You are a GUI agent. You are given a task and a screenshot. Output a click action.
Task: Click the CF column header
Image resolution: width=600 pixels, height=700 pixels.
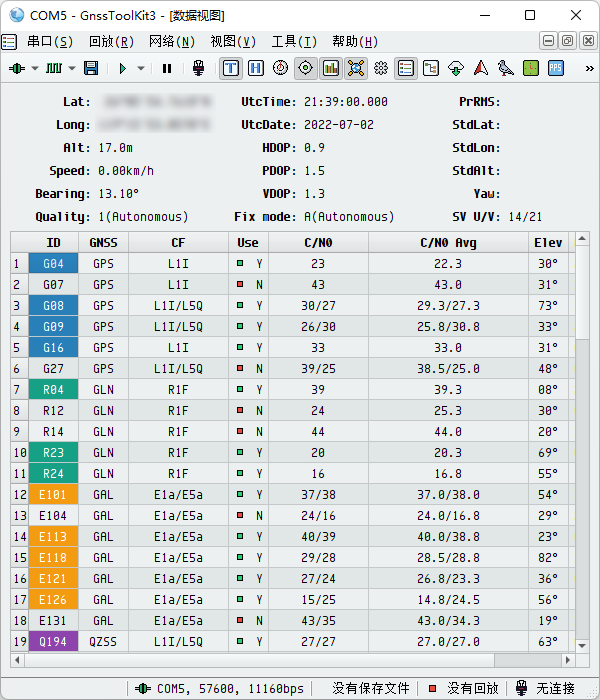(x=178, y=242)
